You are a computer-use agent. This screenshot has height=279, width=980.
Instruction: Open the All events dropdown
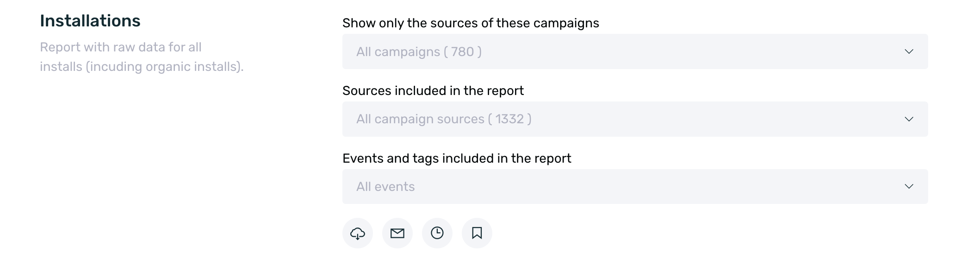(635, 186)
